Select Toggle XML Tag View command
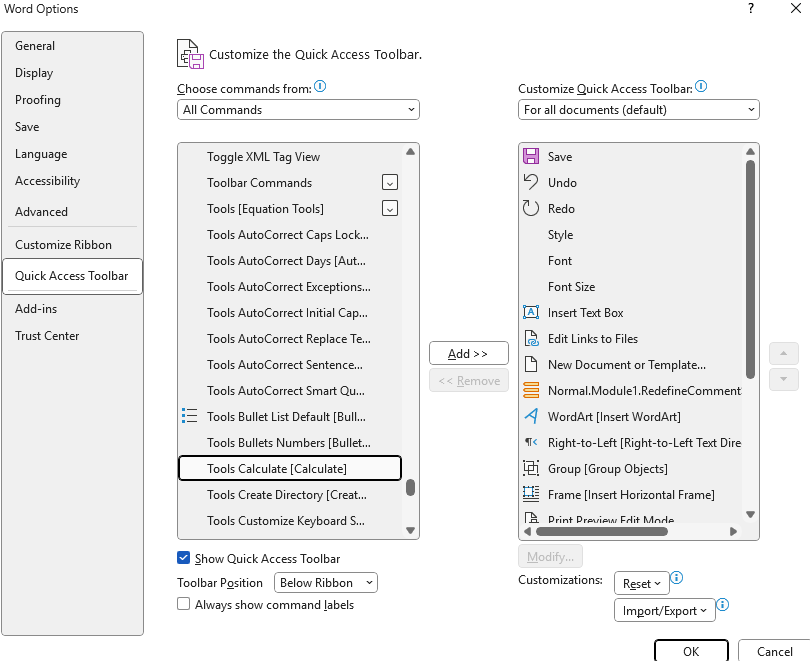 point(290,156)
